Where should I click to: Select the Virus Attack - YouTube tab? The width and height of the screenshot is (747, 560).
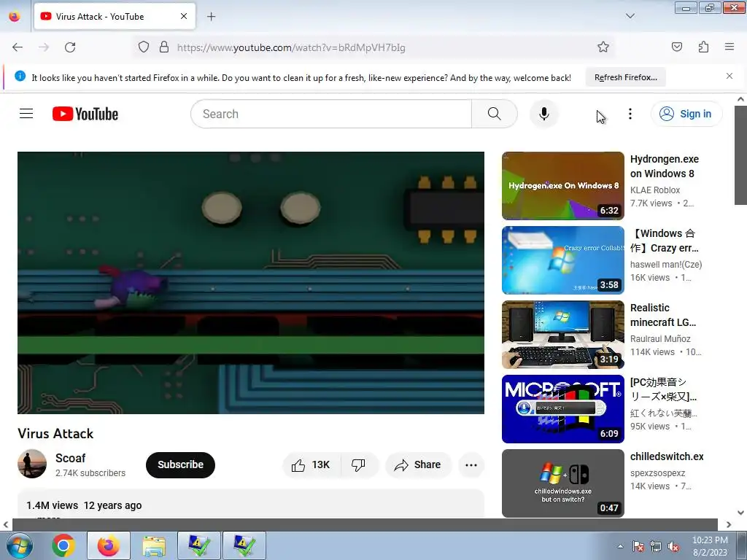click(x=115, y=17)
